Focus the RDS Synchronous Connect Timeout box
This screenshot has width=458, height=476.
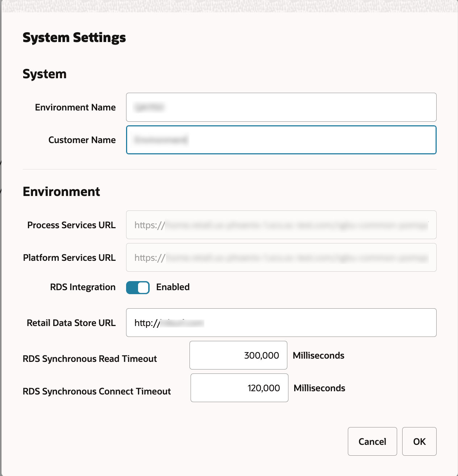[240, 388]
